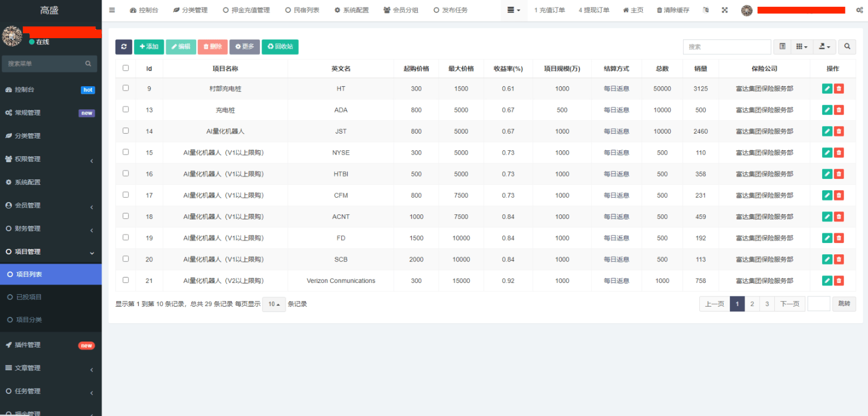Click the 清除缓存 cache clearing icon
The height and width of the screenshot is (416, 868).
(672, 10)
